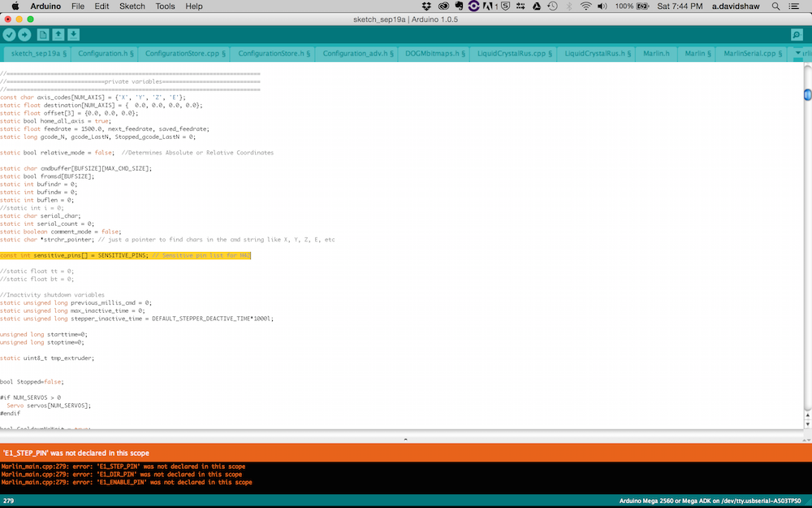
Task: Click the 'Servo servos[NUM_SERVOS];' line
Action: [x=49, y=406]
